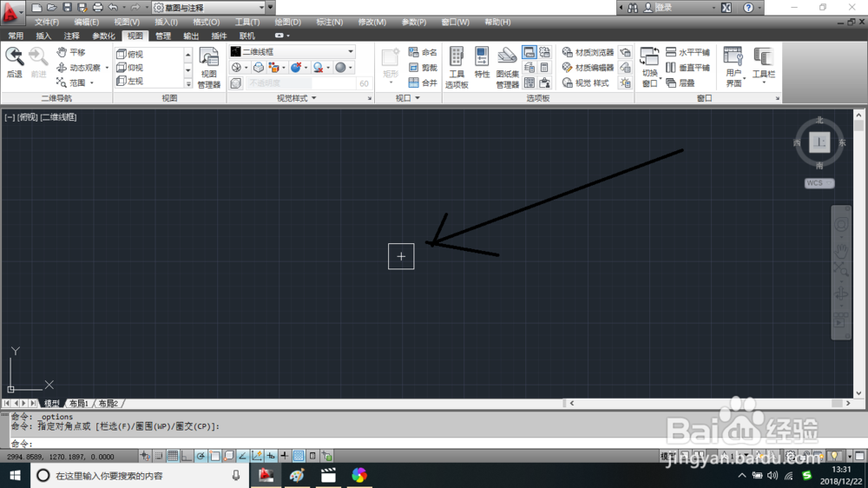Expand the 动态观察 orbit dropdown arrow
This screenshot has height=488, width=868.
(x=107, y=68)
